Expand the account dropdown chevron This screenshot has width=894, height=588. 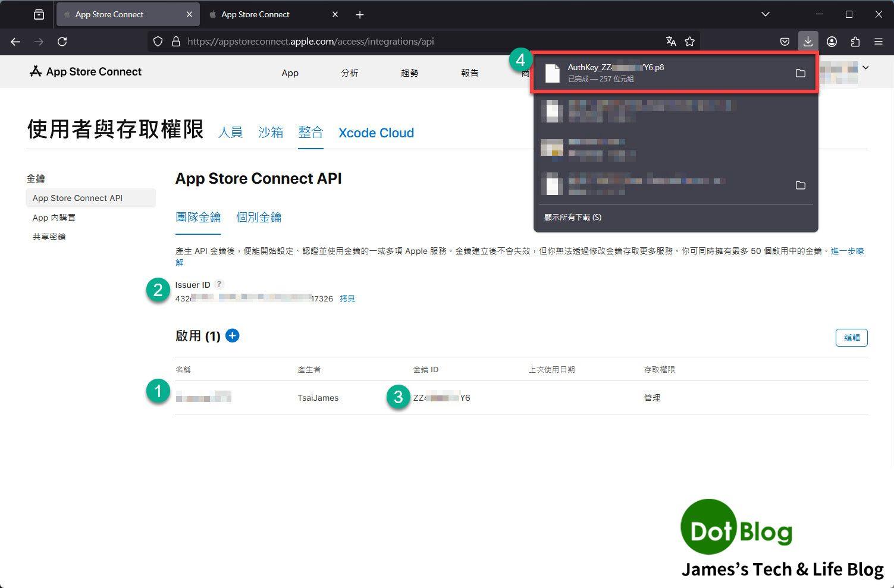(865, 68)
